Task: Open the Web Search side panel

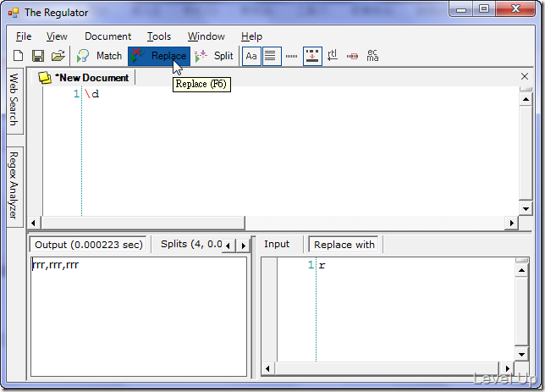Action: coord(14,100)
